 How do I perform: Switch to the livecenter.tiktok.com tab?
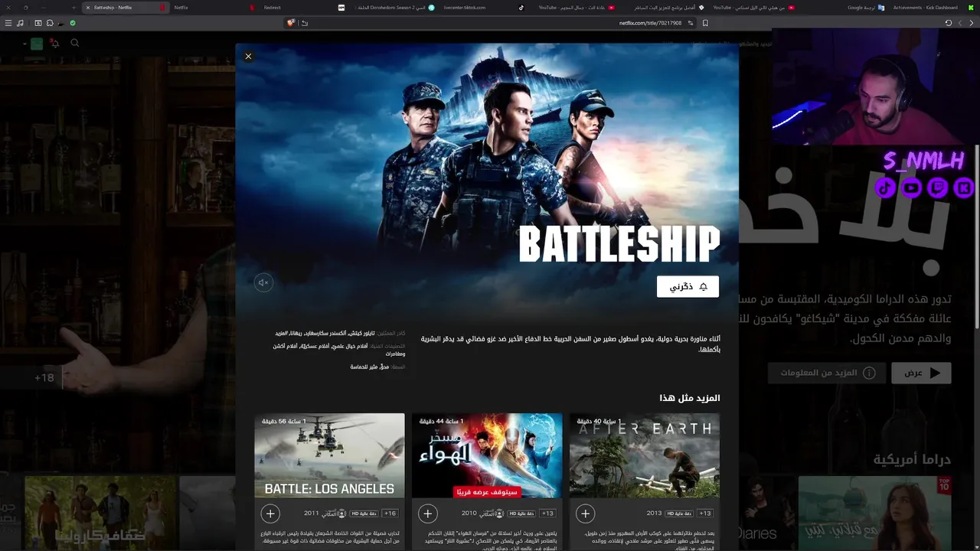482,8
